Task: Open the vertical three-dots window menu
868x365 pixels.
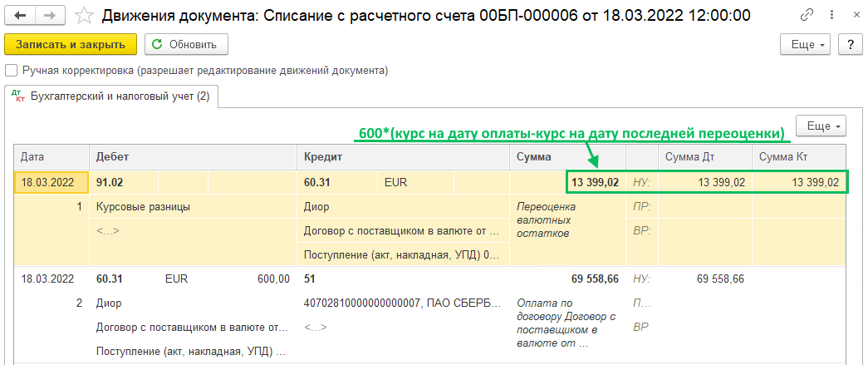Action: point(829,15)
